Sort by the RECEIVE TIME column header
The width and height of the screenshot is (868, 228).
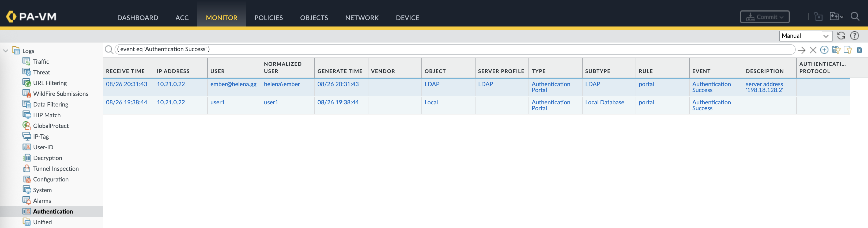coord(125,71)
